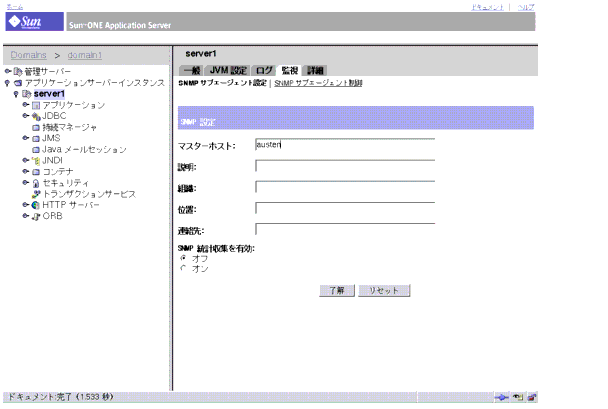
Task: Select the 監視 tab
Action: (x=289, y=70)
